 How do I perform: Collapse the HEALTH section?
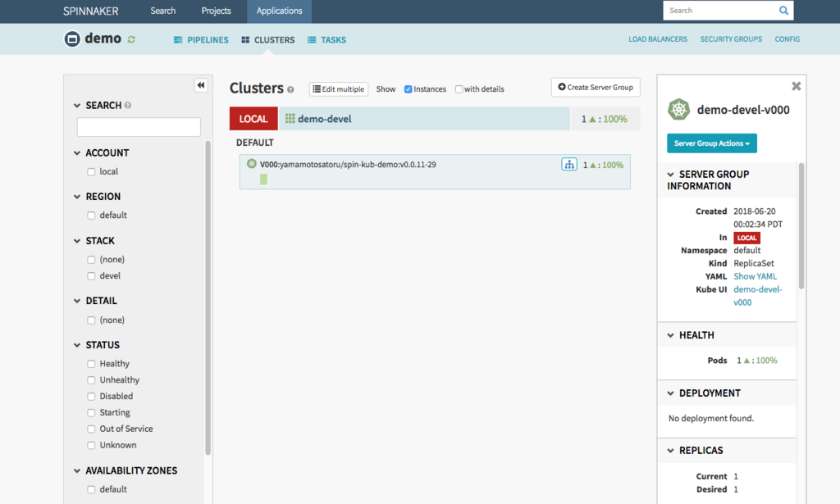coord(671,335)
